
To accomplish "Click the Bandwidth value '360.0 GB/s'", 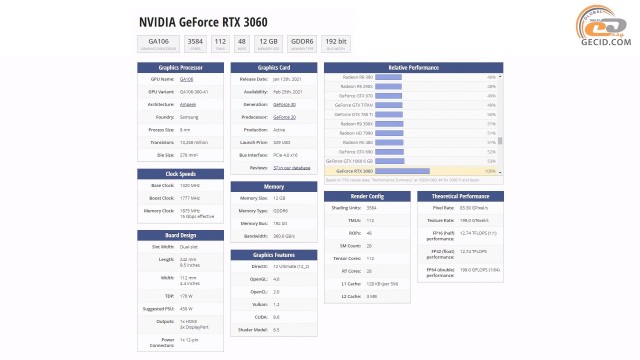I will click(x=284, y=236).
